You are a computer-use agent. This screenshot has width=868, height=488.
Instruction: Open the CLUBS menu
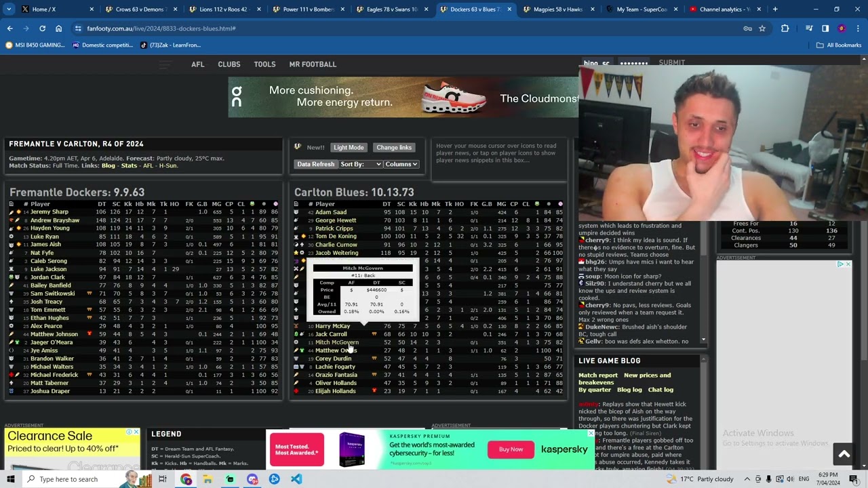[x=229, y=64]
